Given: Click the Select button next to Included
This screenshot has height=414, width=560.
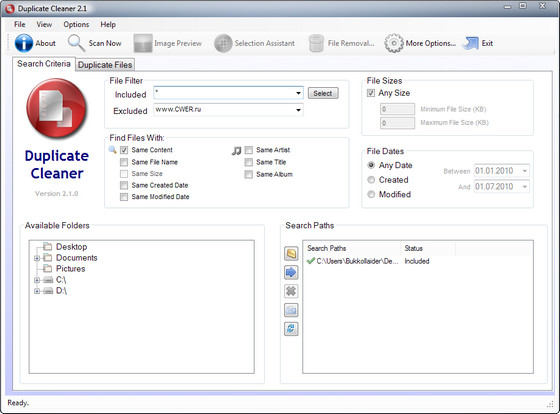Looking at the screenshot, I should [x=323, y=94].
